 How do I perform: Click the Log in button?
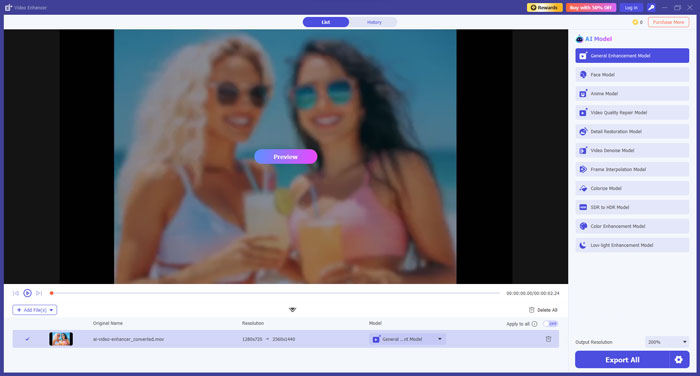coord(631,8)
